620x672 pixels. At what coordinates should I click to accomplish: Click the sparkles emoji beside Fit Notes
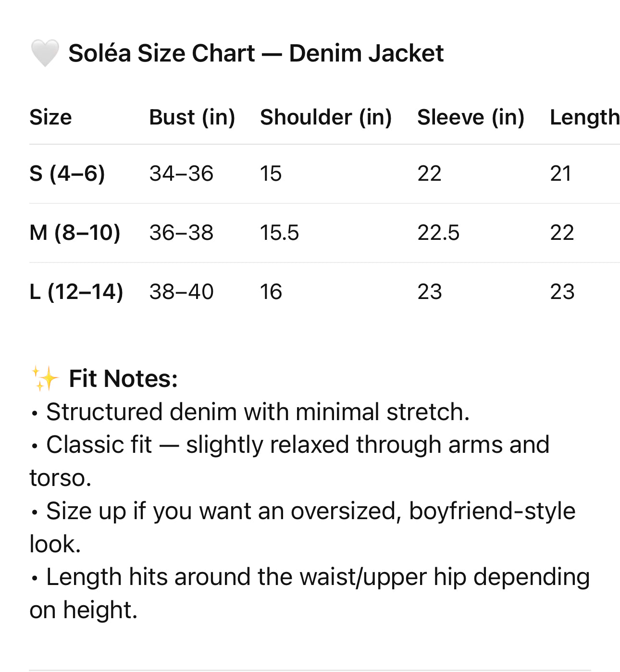(x=45, y=379)
